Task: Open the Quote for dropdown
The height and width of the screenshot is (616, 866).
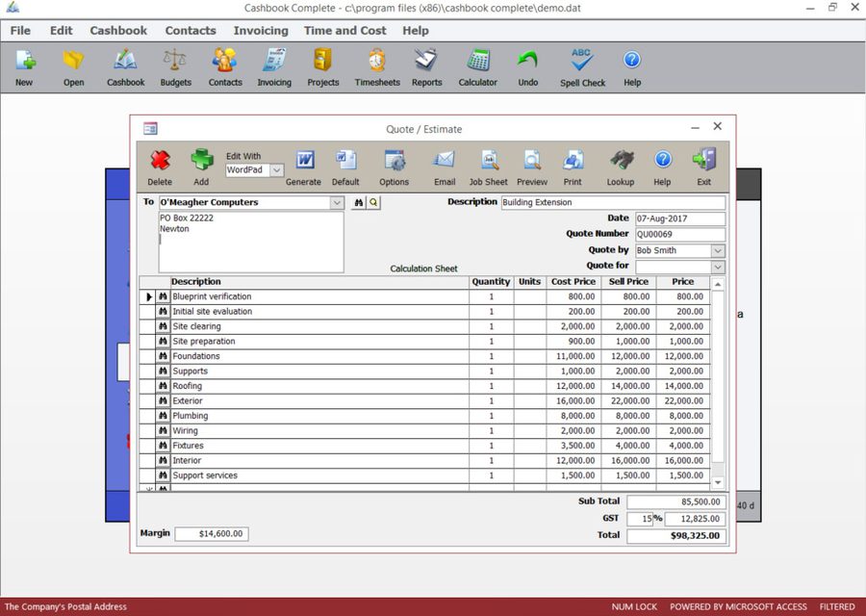Action: (x=718, y=267)
